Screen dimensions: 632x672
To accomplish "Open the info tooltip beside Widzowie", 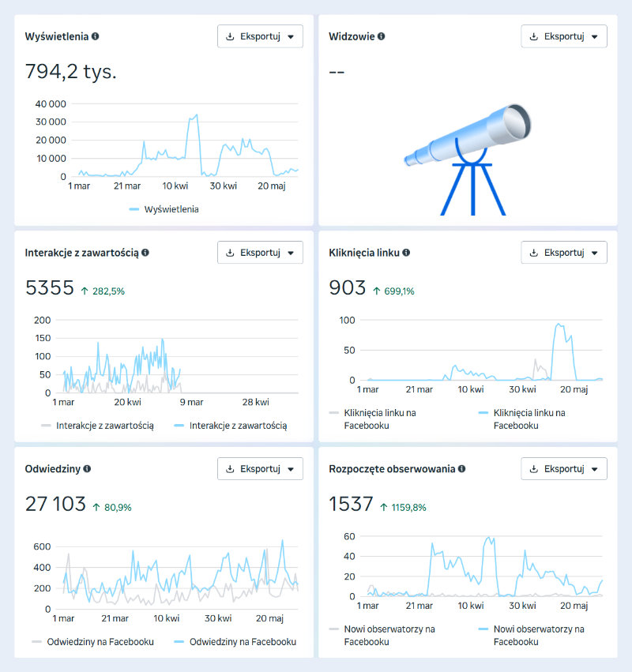I will pos(382,36).
